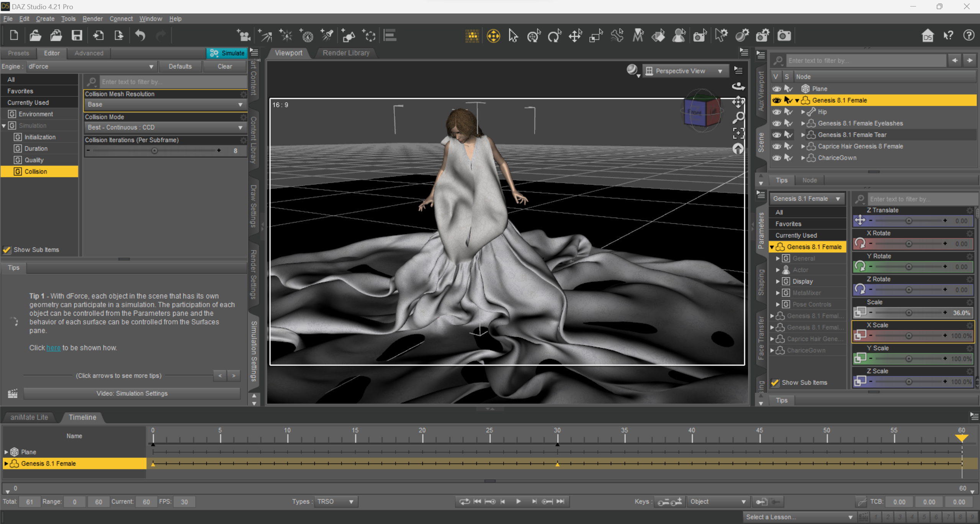Screen dimensions: 980x524
Task: Select the Scale tool icon
Action: point(596,36)
